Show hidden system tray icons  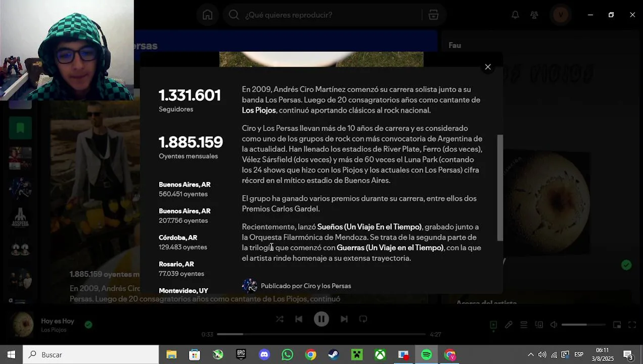[x=530, y=355]
